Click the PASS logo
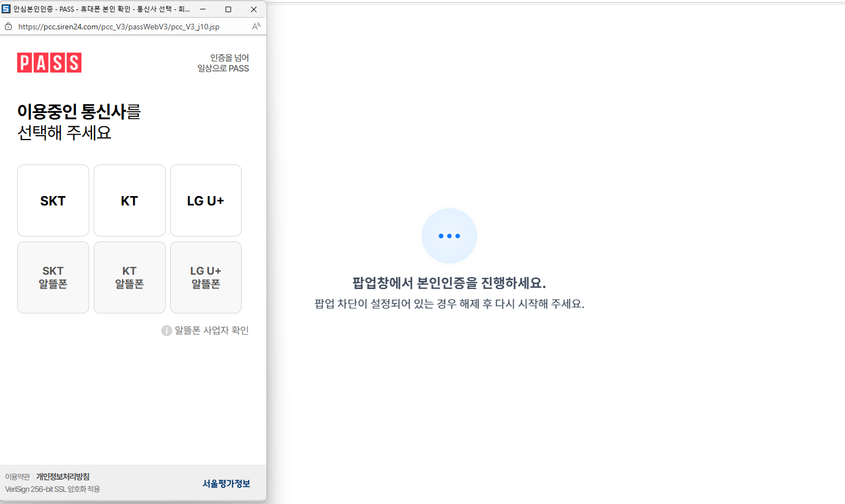Viewport: 845px width, 504px height. pos(49,63)
